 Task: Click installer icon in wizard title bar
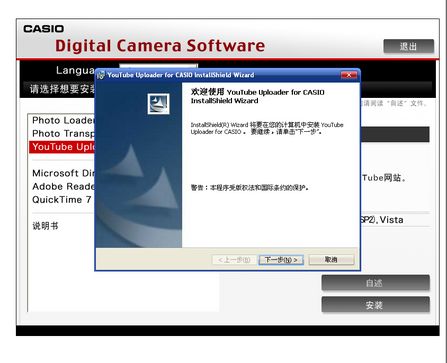coord(101,75)
